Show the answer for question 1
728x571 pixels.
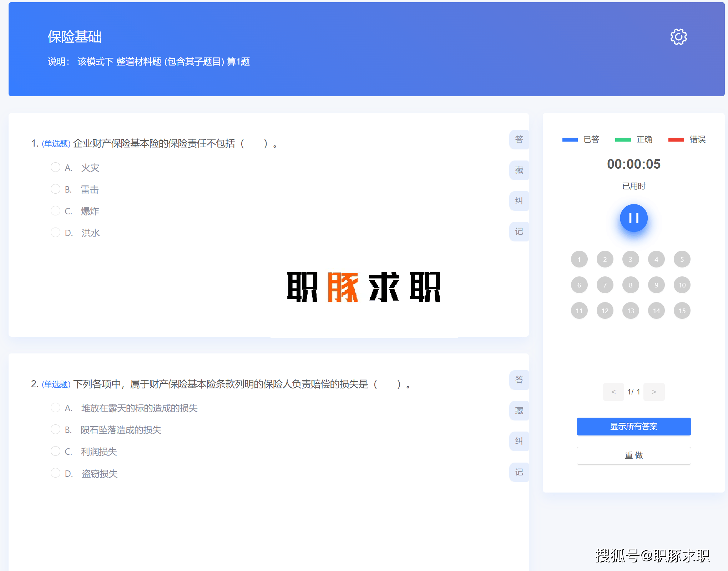pyautogui.click(x=519, y=139)
